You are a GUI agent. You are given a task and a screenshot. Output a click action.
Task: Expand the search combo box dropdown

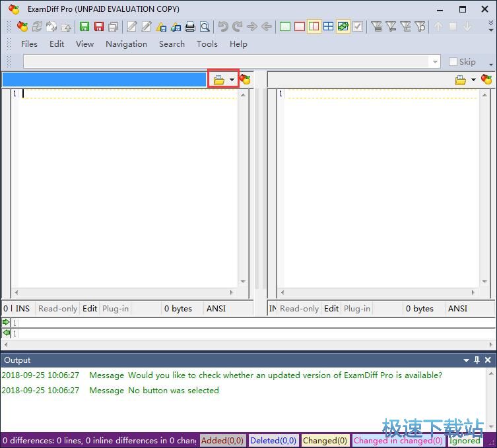coord(434,61)
